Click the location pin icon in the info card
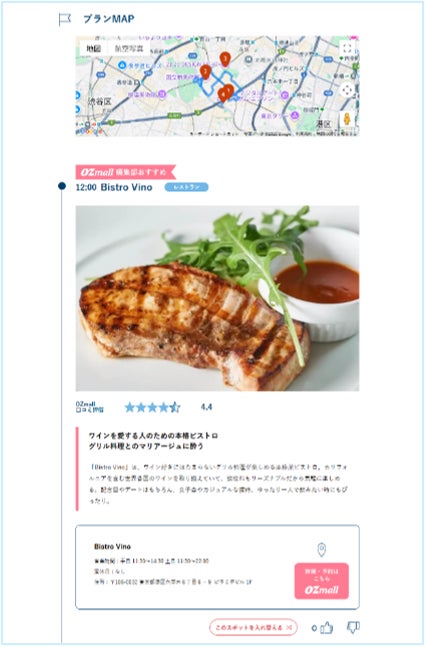The width and height of the screenshot is (425, 646). coord(322,550)
